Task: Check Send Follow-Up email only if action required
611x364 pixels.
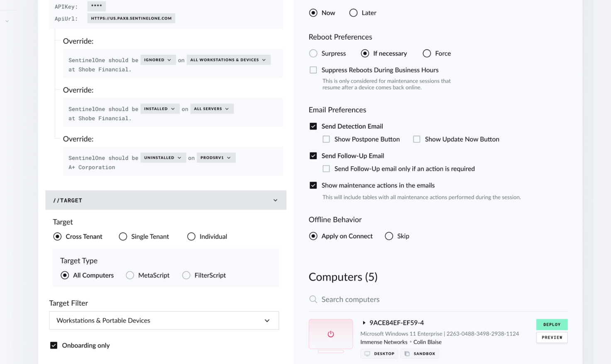Action: point(326,169)
